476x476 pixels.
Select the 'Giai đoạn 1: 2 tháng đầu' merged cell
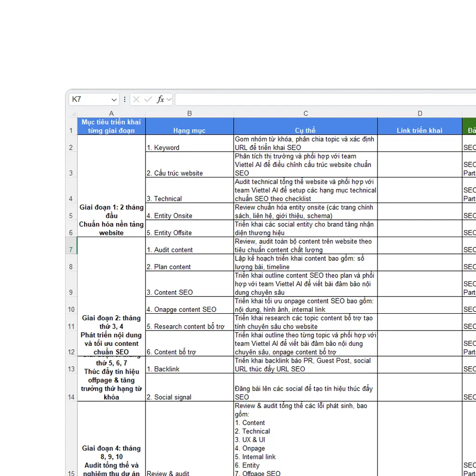112,186
